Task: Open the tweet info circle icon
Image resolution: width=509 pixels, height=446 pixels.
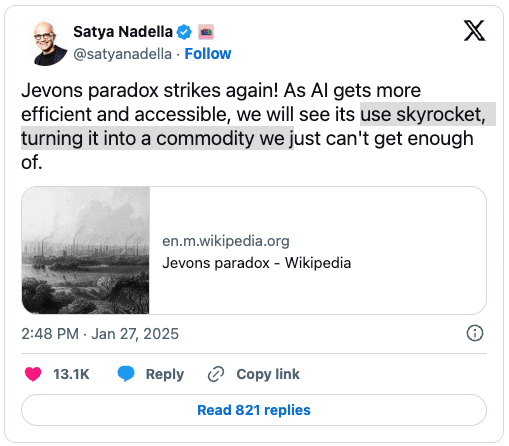Action: (475, 333)
